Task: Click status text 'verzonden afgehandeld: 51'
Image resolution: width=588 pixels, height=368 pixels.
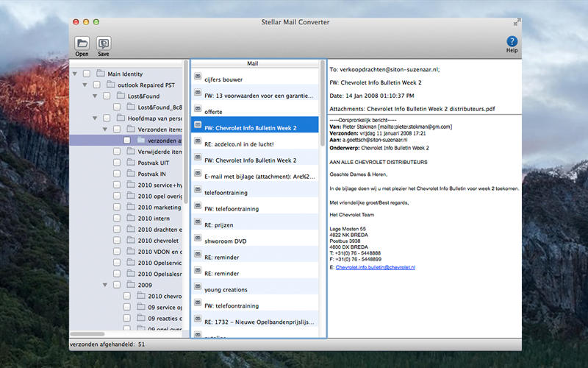Action: [x=107, y=344]
